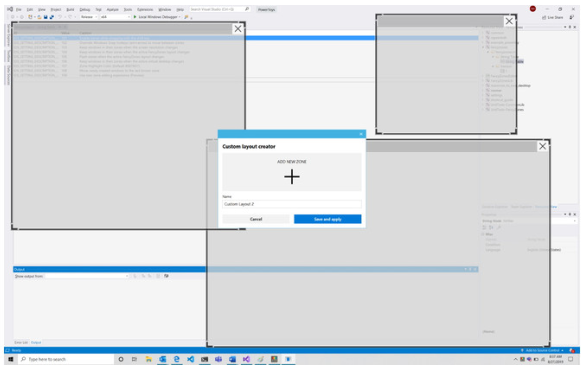Open the Tools menu
Image resolution: width=585 pixels, height=370 pixels.
coord(128,9)
